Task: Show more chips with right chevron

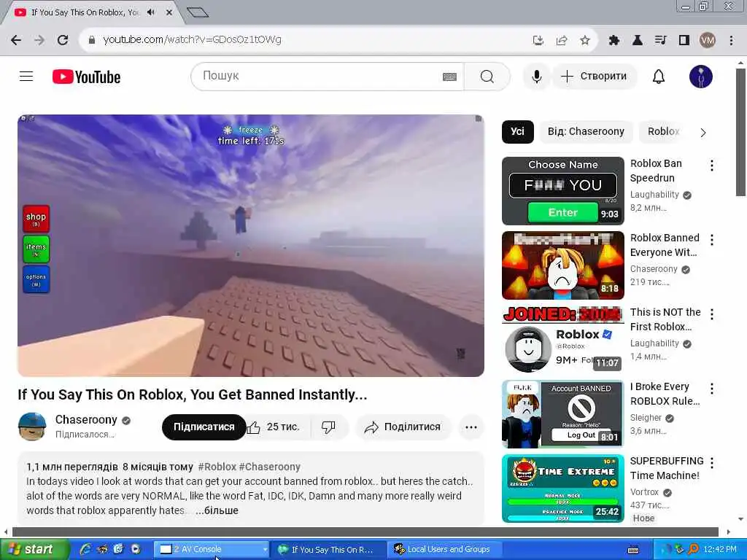Action: (x=703, y=133)
